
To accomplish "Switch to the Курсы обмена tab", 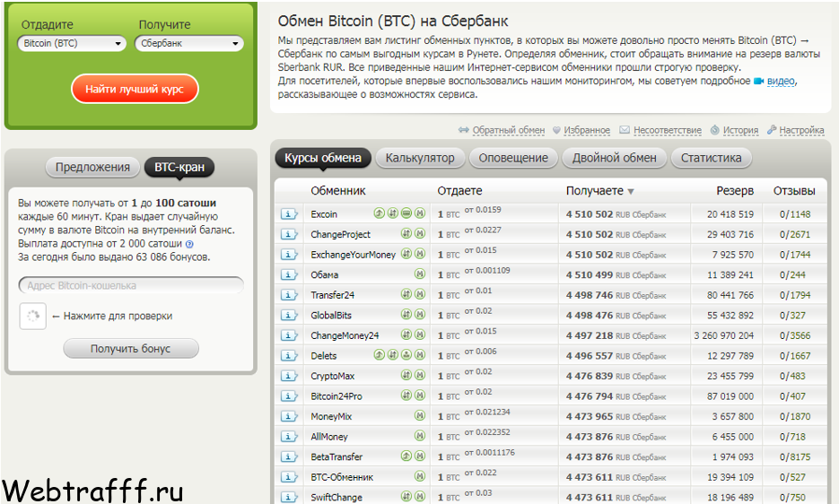I will (x=323, y=158).
